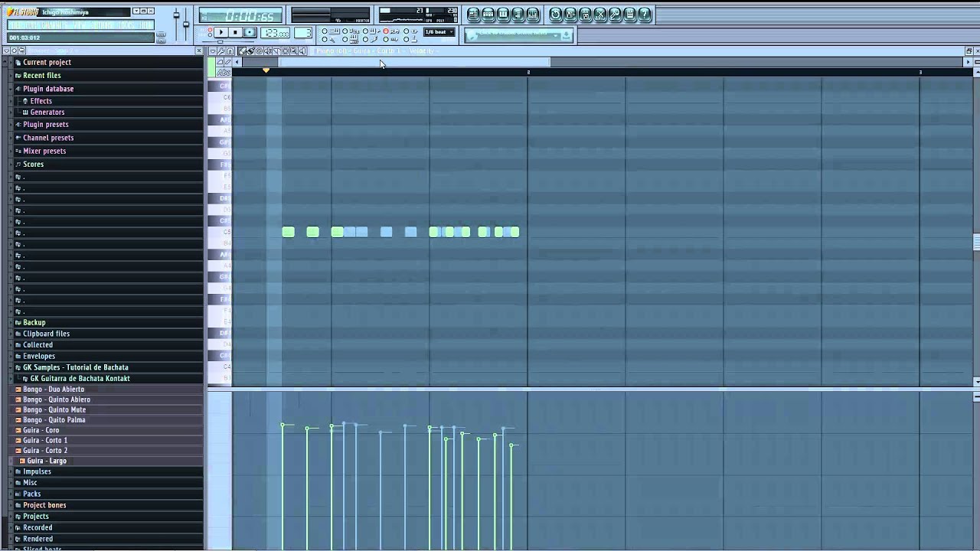This screenshot has height=551, width=980.
Task: Open the EDIT menu
Action: coord(31,24)
